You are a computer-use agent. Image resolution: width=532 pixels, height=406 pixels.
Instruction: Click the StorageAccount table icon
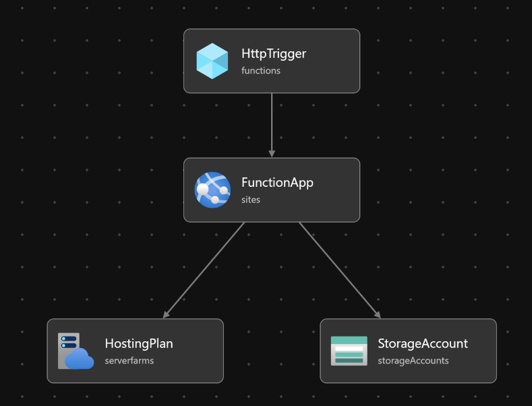click(x=349, y=351)
